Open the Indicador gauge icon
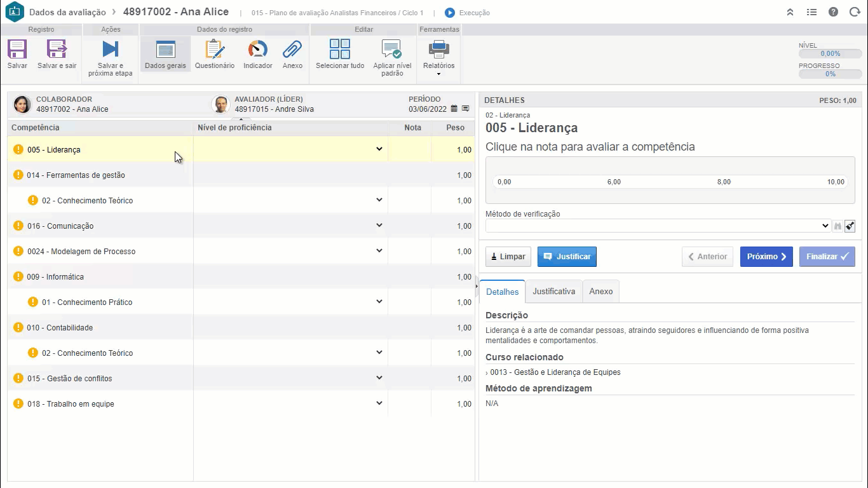The height and width of the screenshot is (488, 868). point(257,50)
